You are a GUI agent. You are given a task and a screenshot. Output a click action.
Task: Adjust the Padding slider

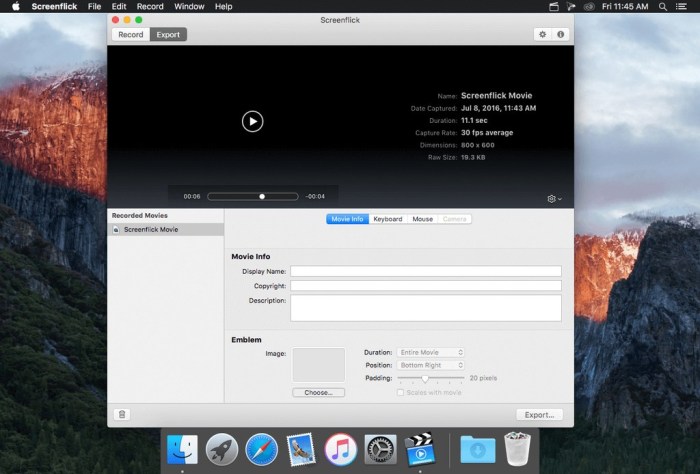tap(425, 378)
